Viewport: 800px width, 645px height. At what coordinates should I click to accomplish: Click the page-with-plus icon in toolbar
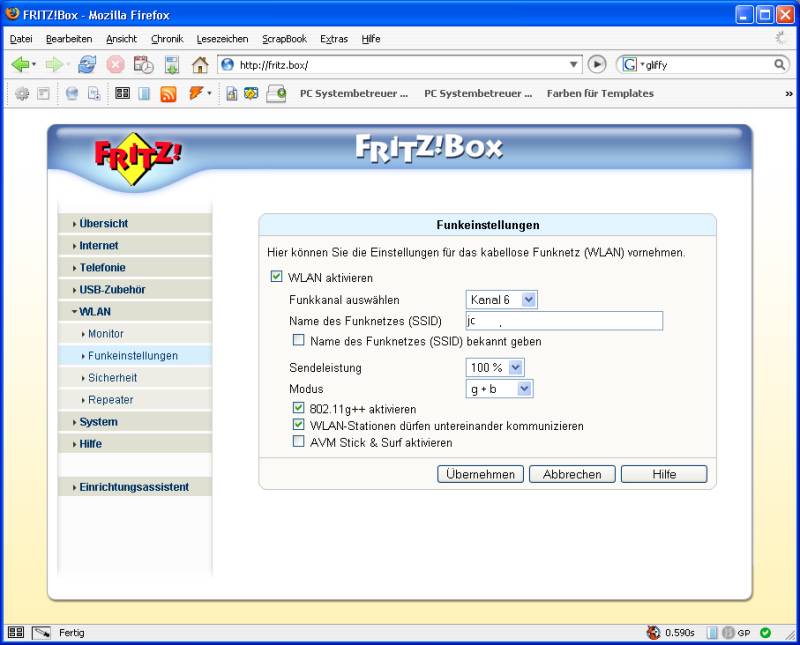[x=94, y=93]
